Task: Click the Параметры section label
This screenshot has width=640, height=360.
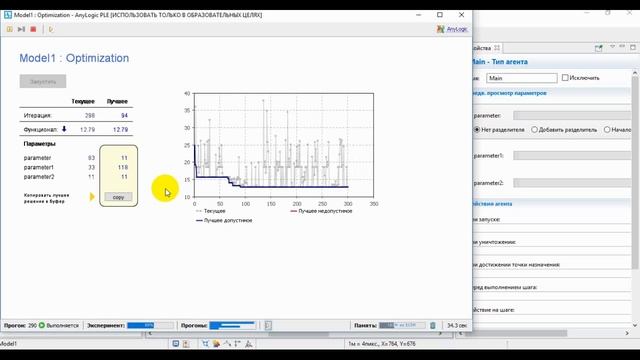Action: [40, 144]
